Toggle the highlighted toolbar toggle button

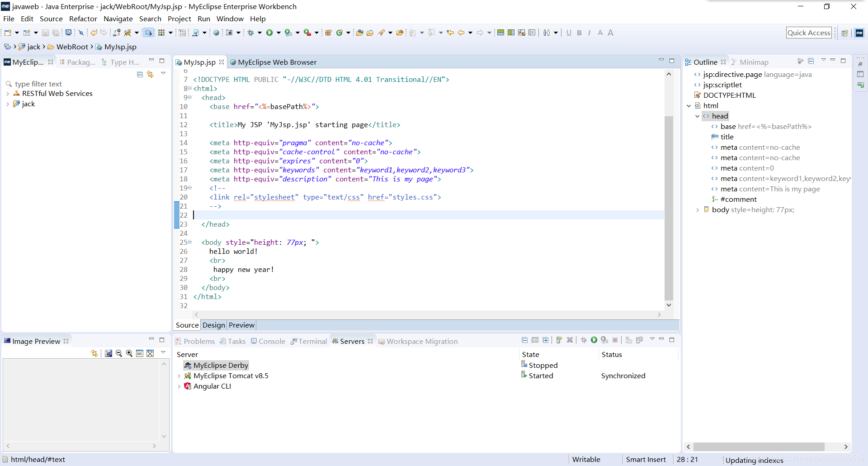[148, 33]
